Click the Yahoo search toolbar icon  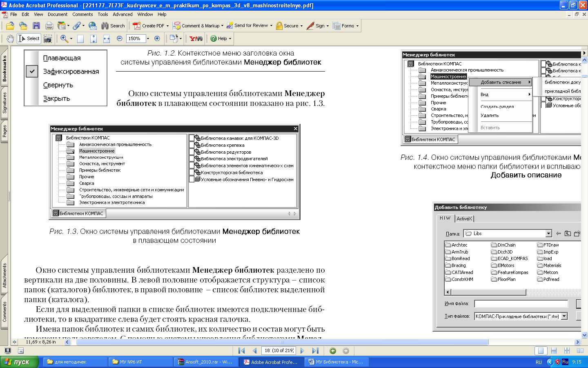(196, 38)
